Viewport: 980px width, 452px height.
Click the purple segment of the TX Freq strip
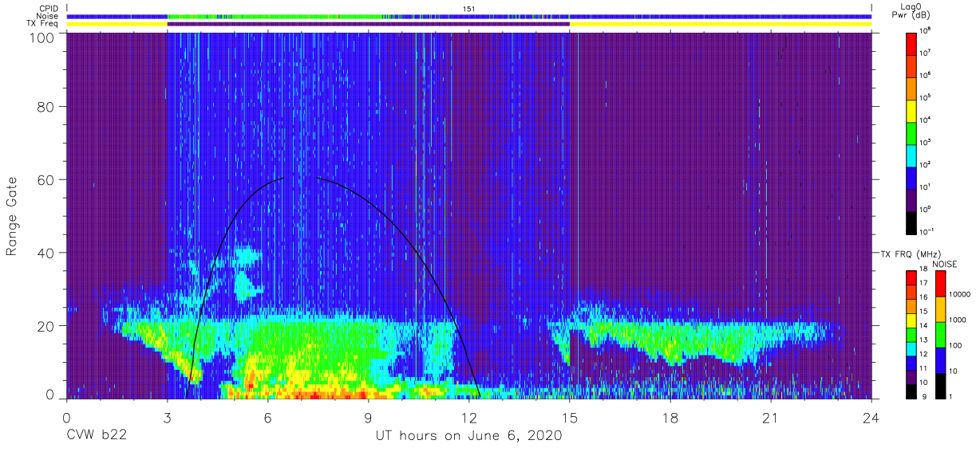point(369,24)
